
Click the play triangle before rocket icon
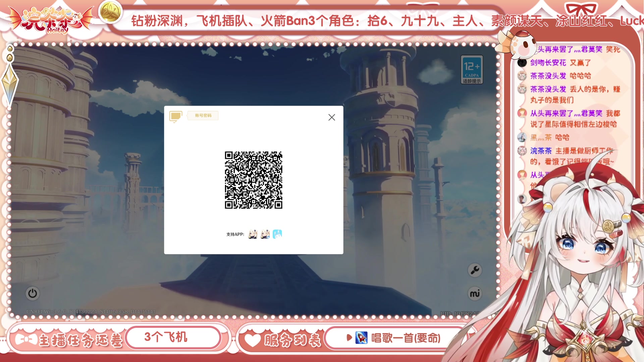(x=349, y=338)
